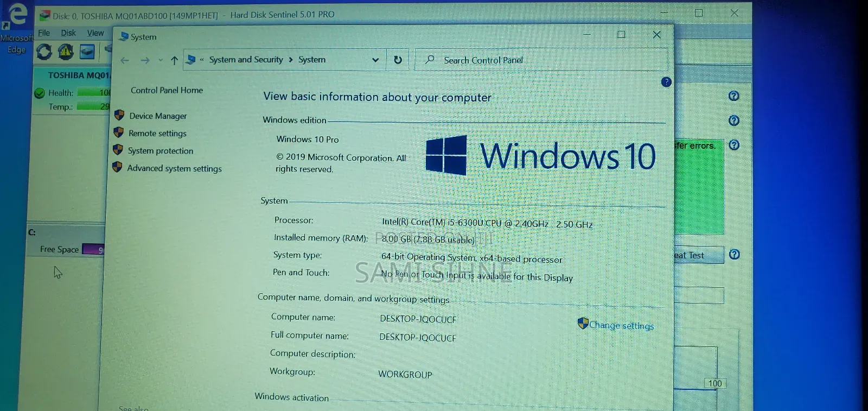Click the refresh icon in Hard Disk Sentinel toolbar
The width and height of the screenshot is (868, 411).
coord(44,52)
